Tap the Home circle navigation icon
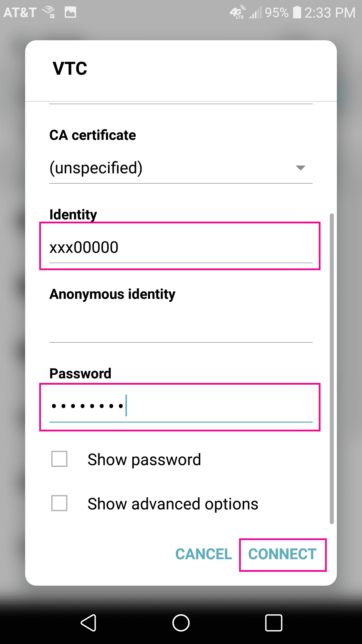This screenshot has width=362, height=644. pyautogui.click(x=181, y=623)
